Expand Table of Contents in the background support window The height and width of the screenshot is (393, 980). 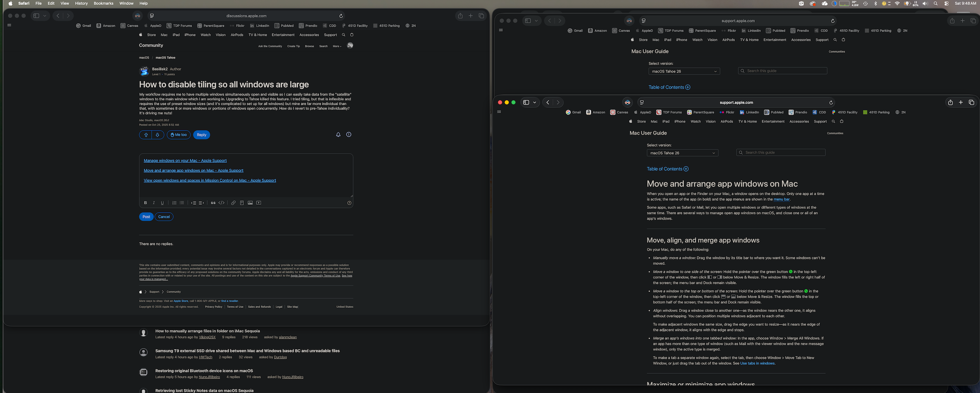pyautogui.click(x=670, y=87)
